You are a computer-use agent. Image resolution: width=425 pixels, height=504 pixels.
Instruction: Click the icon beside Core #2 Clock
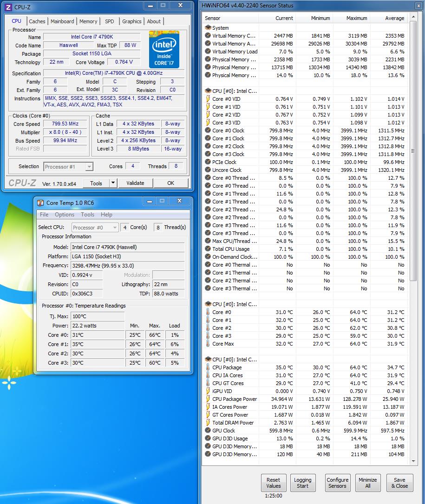tap(208, 146)
